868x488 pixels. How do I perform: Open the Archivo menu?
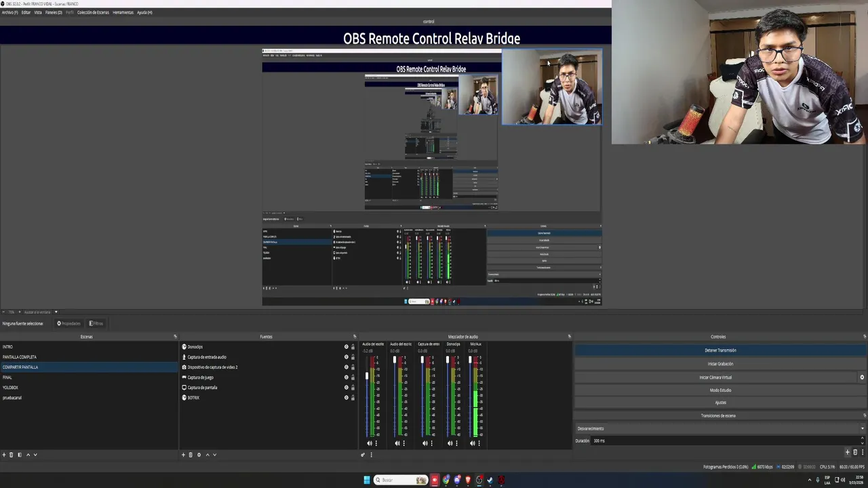click(x=10, y=12)
